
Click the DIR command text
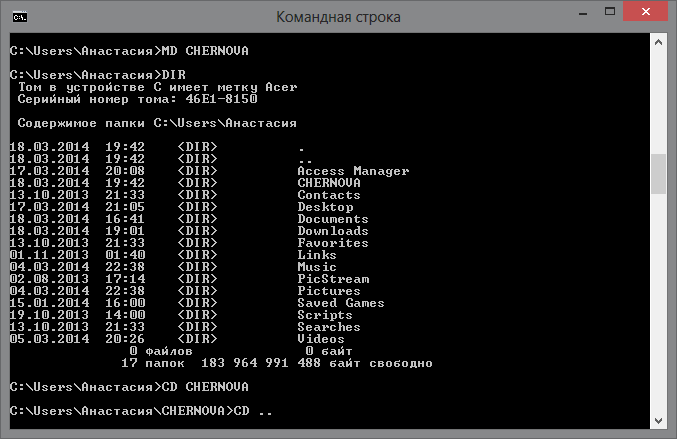tap(174, 75)
